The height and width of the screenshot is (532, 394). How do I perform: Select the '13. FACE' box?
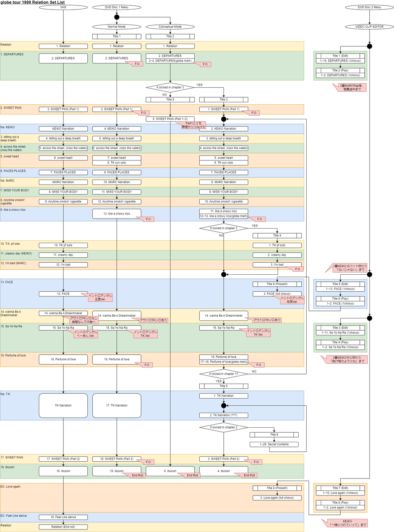(x=63, y=294)
